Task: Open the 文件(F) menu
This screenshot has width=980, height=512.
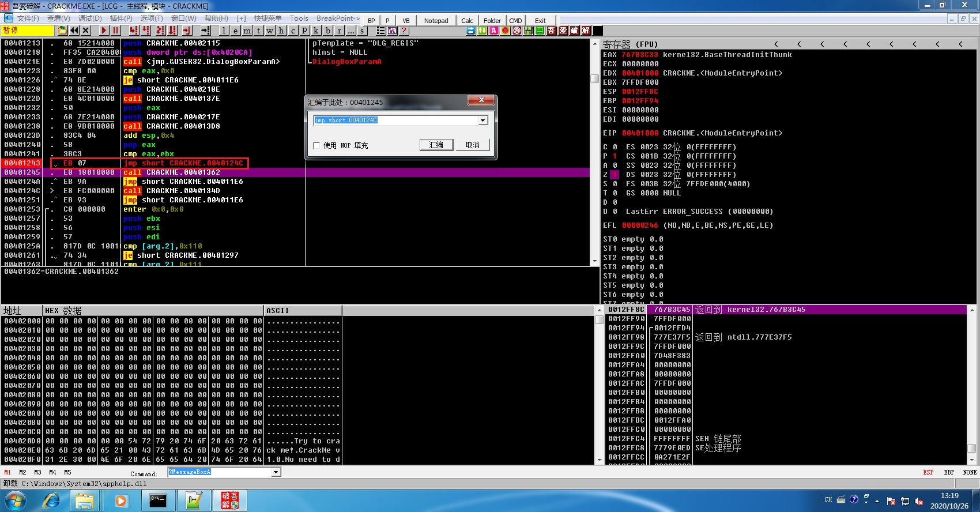Action: click(28, 18)
